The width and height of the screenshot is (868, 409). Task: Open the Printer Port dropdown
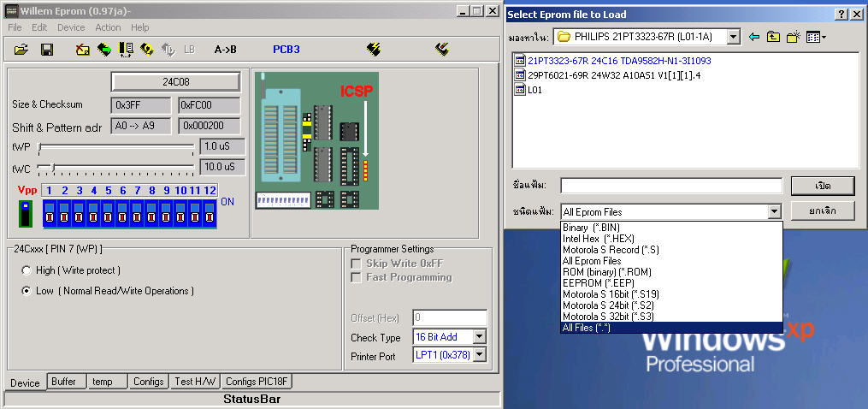click(x=480, y=355)
